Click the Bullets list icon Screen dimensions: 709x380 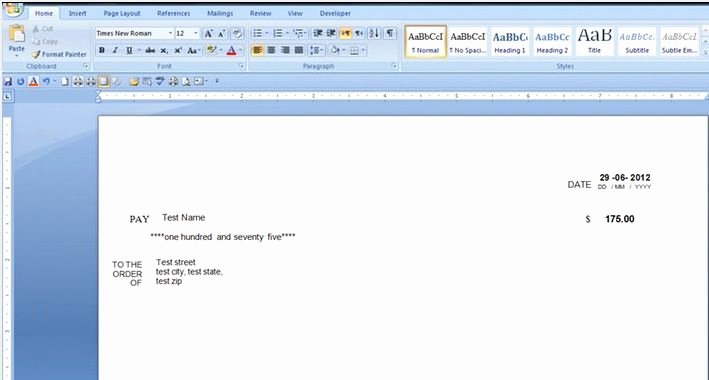(257, 33)
